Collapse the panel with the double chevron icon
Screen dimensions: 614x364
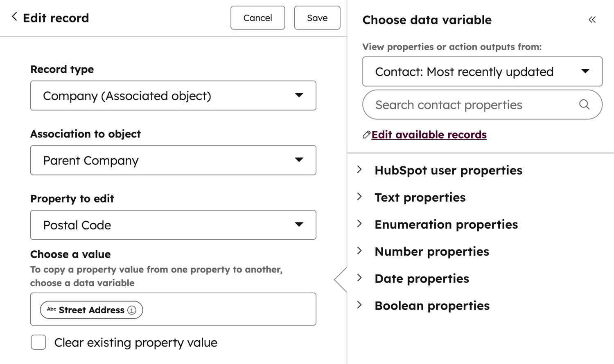[x=592, y=20]
